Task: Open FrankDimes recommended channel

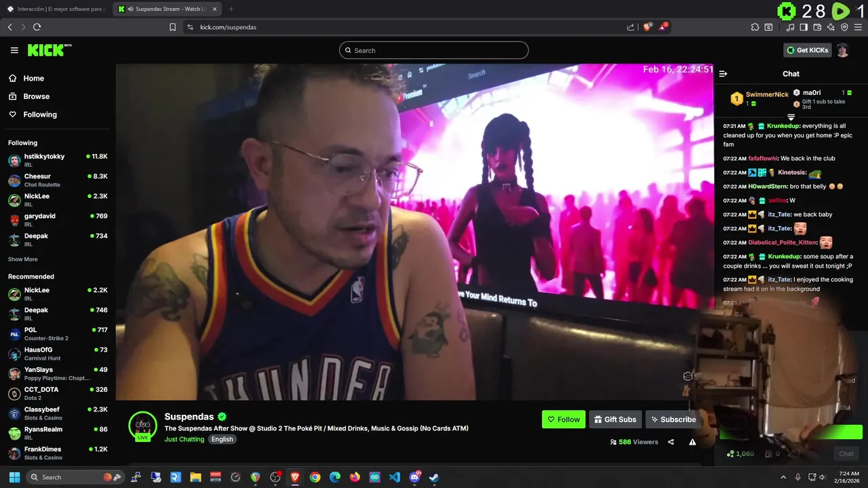Action: 58,453
